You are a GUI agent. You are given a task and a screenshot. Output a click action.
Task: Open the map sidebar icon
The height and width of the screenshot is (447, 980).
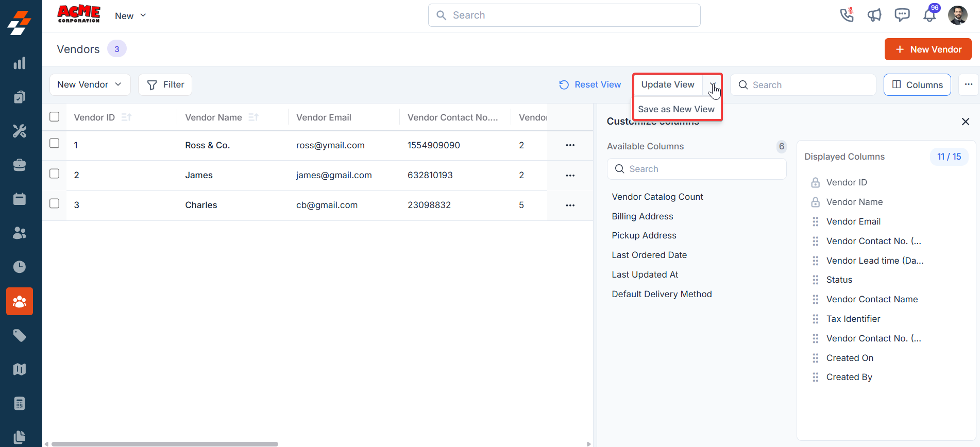[20, 369]
